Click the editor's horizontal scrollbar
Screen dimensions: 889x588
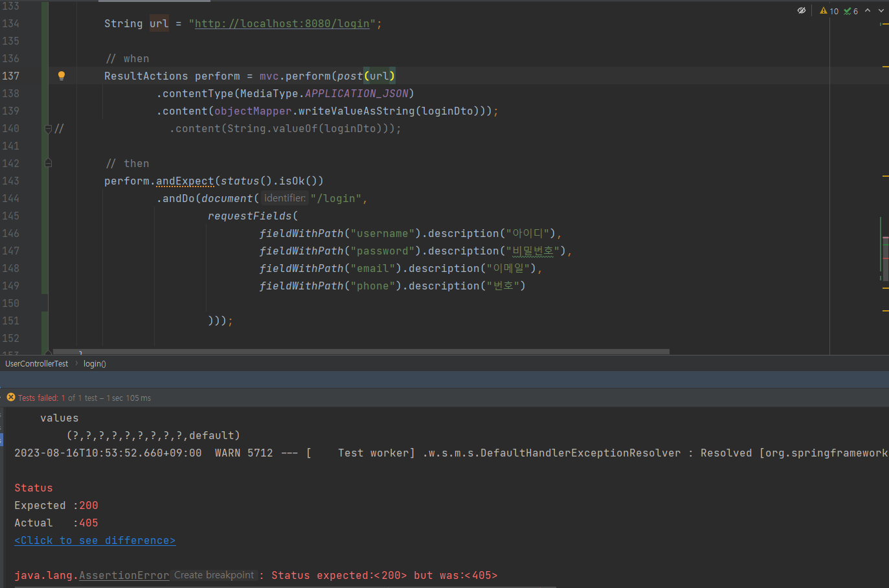tap(361, 352)
